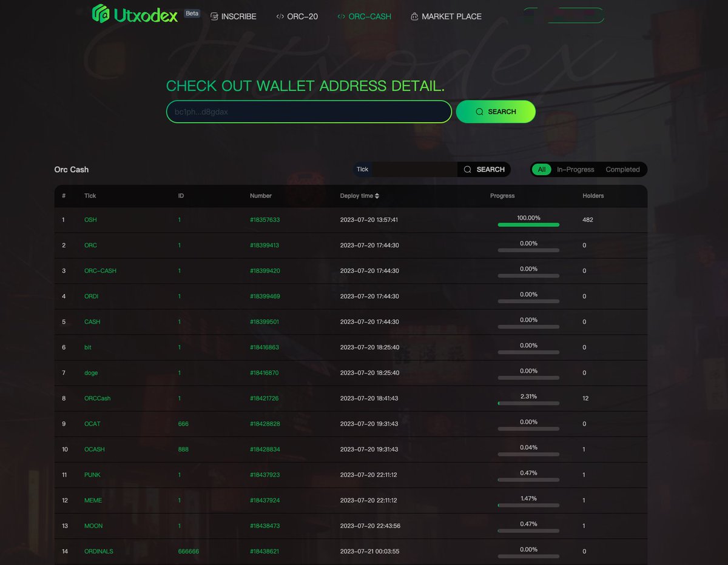Click deploy time 2023-07-20 22:43:56
The width and height of the screenshot is (728, 565).
click(x=369, y=526)
